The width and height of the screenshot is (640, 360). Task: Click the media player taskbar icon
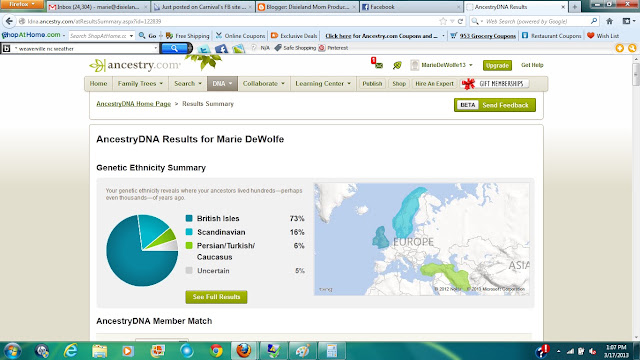[128, 351]
